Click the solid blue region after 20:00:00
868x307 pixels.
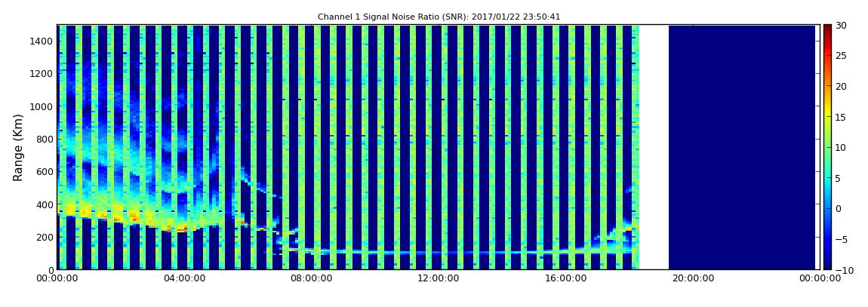[742, 147]
